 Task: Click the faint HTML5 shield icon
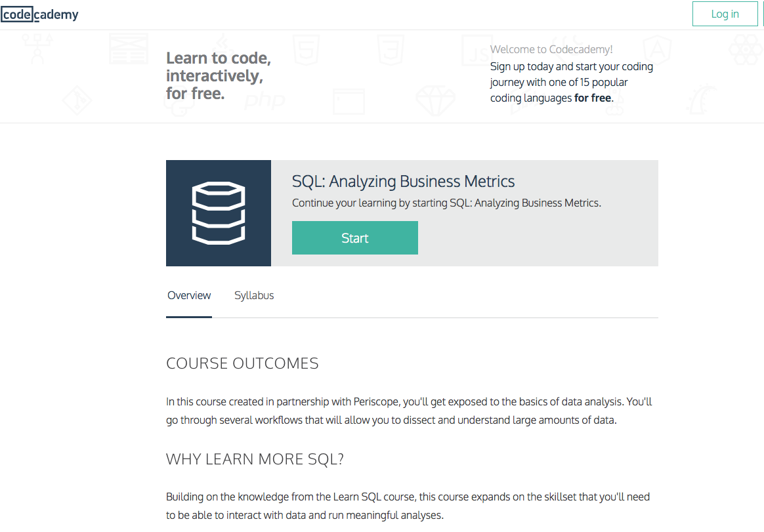pyautogui.click(x=306, y=50)
